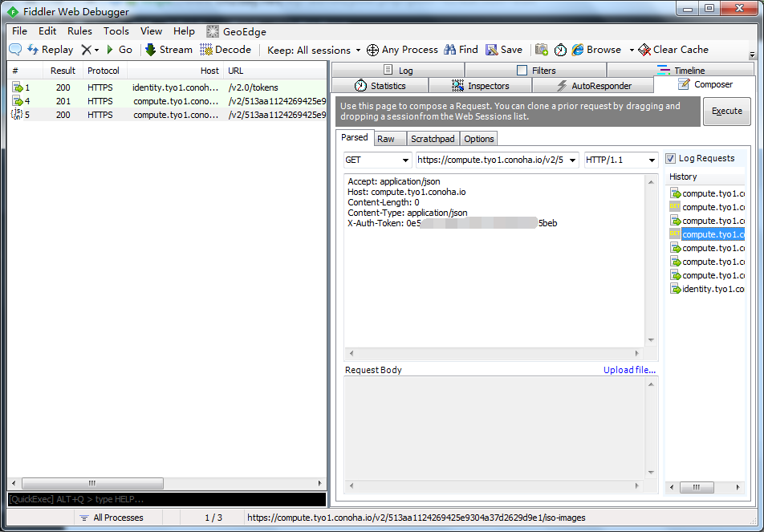Open Keep: All sessions dropdown

[314, 51]
